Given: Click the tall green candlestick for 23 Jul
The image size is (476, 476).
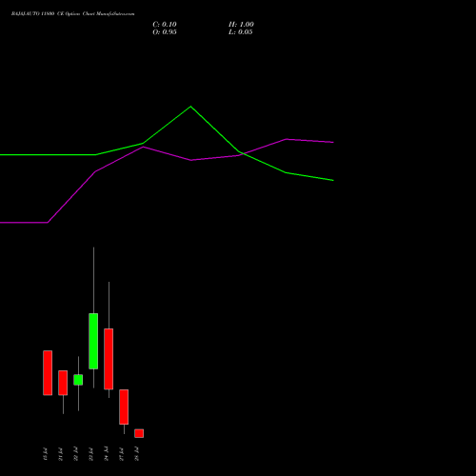Looking at the screenshot, I should coord(93,341).
